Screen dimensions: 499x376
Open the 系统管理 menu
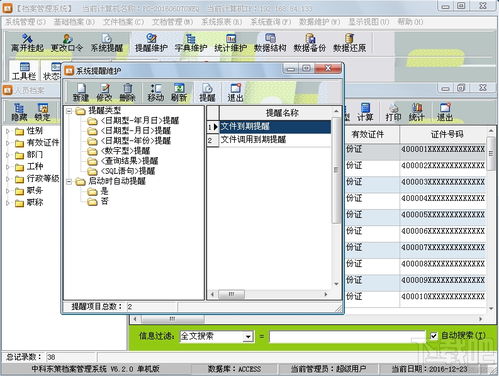pos(25,22)
